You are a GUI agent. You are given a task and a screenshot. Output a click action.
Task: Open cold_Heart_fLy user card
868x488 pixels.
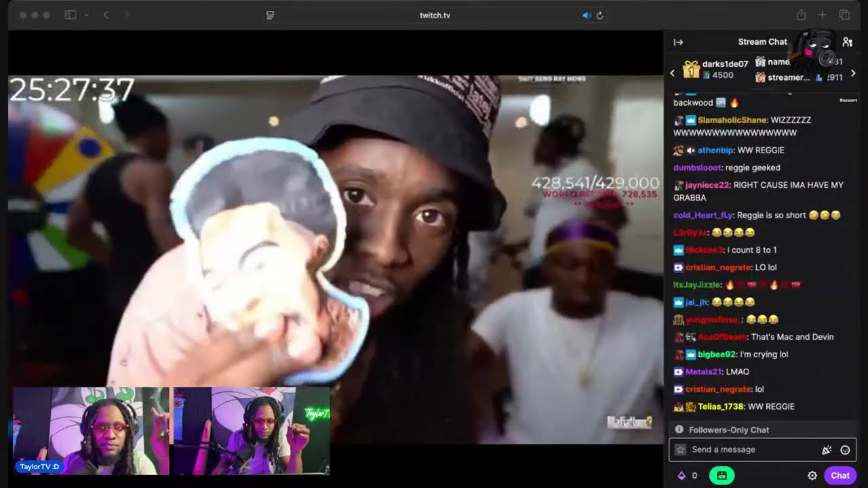pos(703,216)
